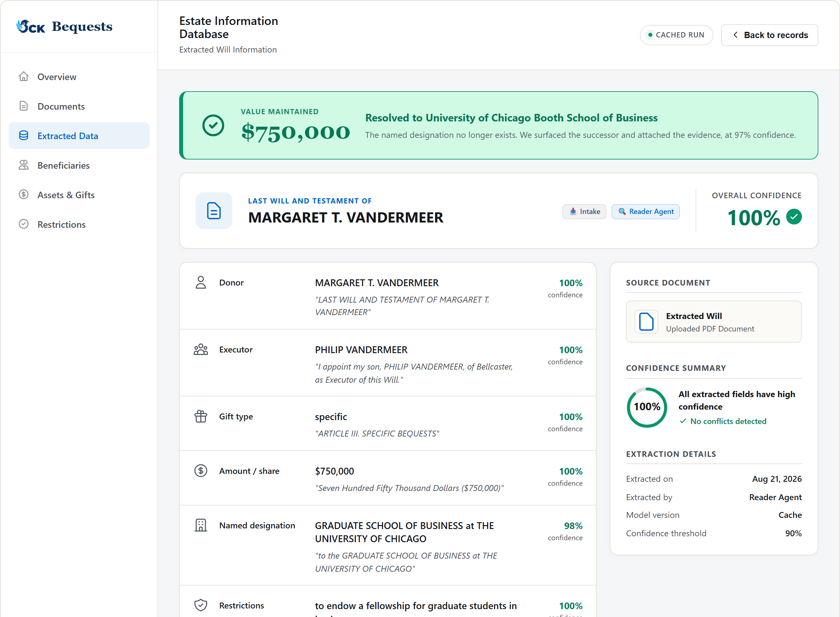Image resolution: width=840 pixels, height=617 pixels.
Task: Click the No conflicts detected checkmark
Action: (x=683, y=421)
